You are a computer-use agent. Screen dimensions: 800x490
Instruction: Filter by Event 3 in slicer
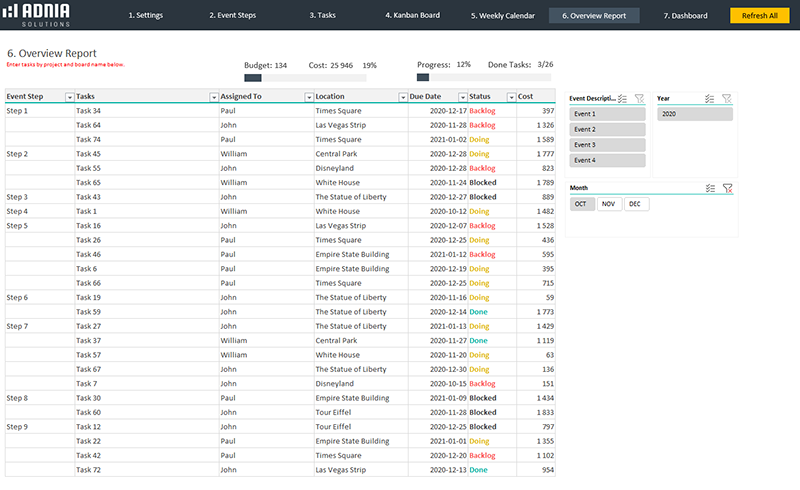pos(607,145)
